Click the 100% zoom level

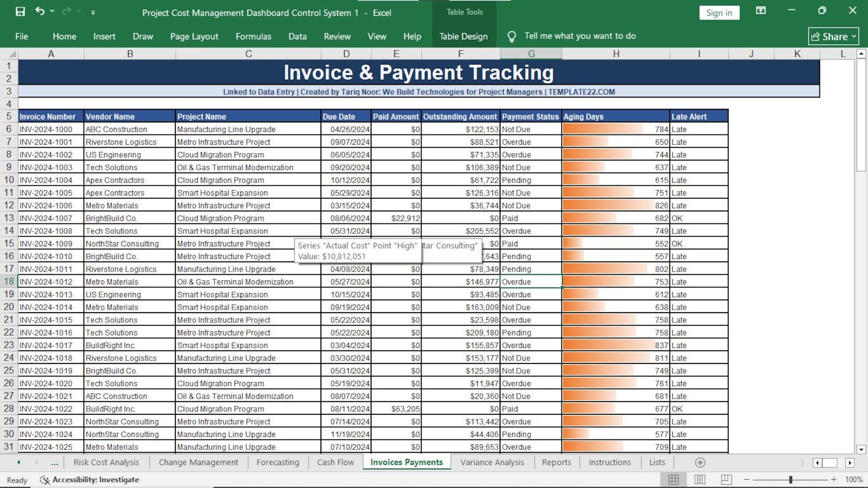point(854,479)
